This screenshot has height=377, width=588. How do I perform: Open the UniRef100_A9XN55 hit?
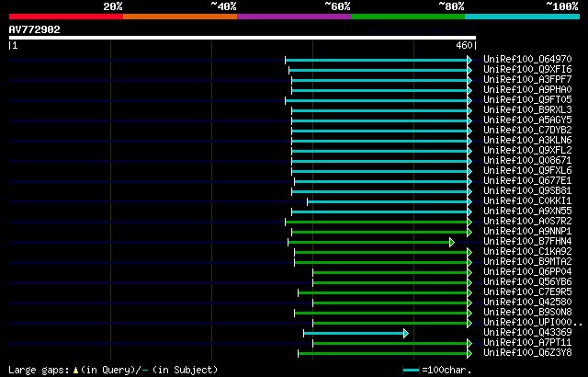click(527, 211)
